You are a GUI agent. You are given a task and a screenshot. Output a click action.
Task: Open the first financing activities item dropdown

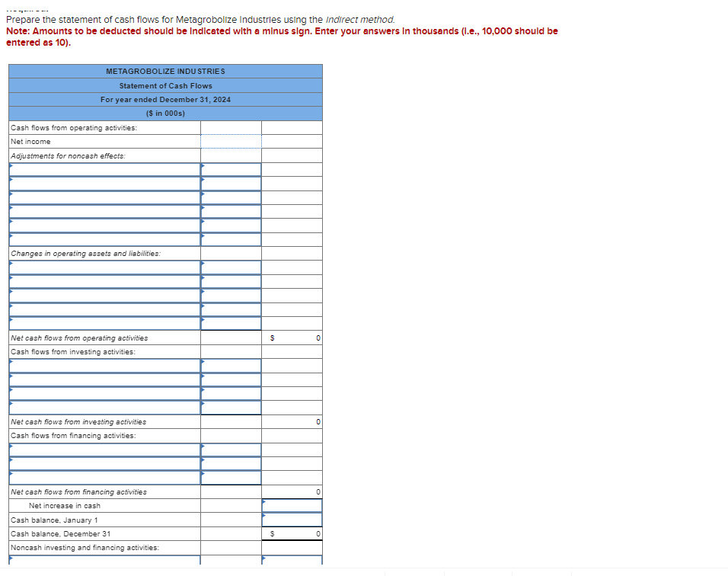(103, 449)
